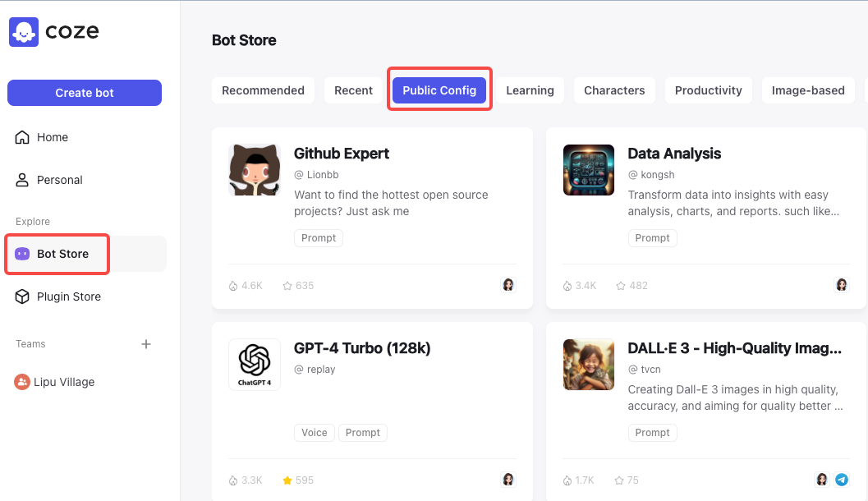Viewport: 868px width, 501px height.
Task: Add a new team with plus icon
Action: [146, 344]
